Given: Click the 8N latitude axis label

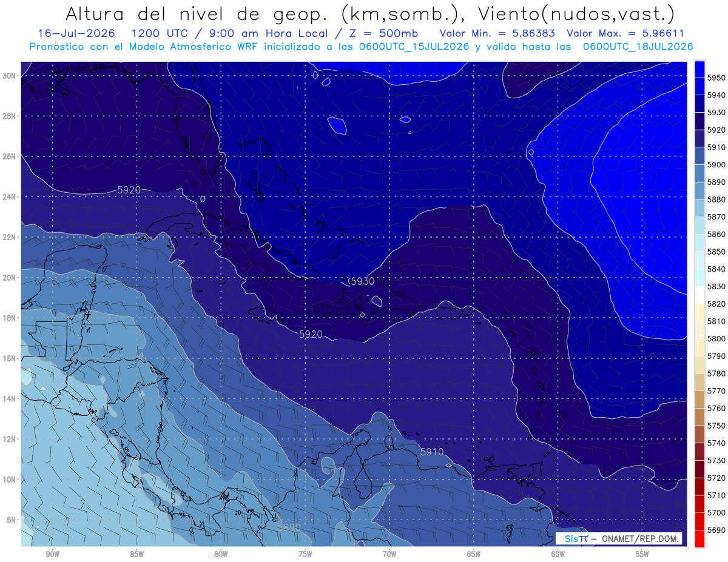Looking at the screenshot, I should (x=11, y=520).
